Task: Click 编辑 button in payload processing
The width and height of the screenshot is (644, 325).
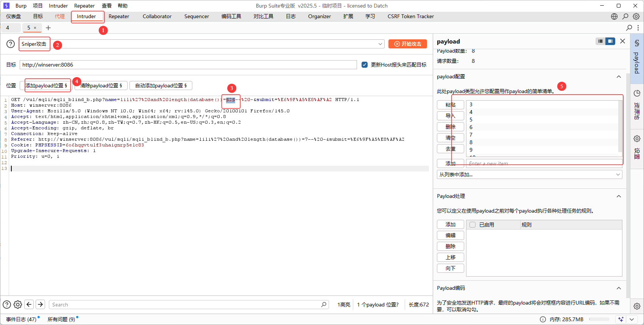Action: [451, 235]
